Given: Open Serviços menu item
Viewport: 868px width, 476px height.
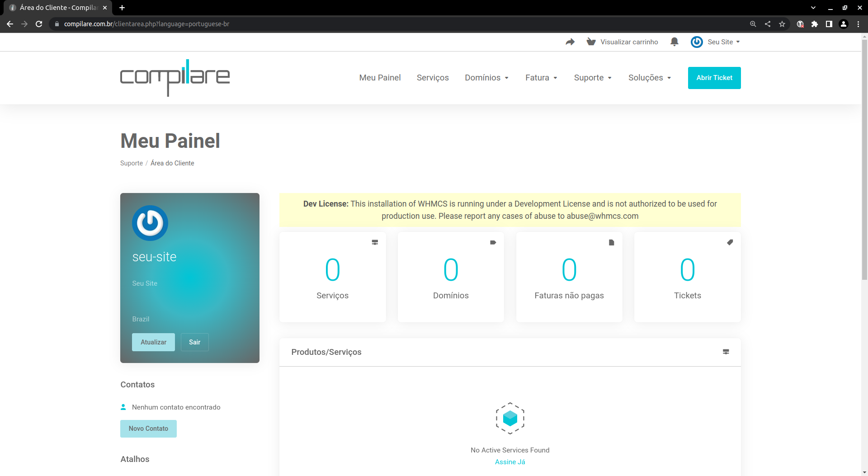Looking at the screenshot, I should click(433, 78).
